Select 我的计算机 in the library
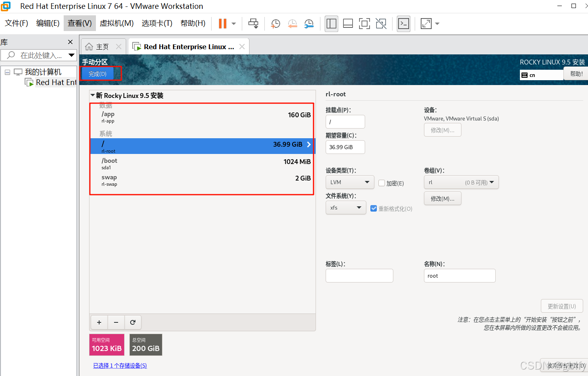 [x=43, y=72]
